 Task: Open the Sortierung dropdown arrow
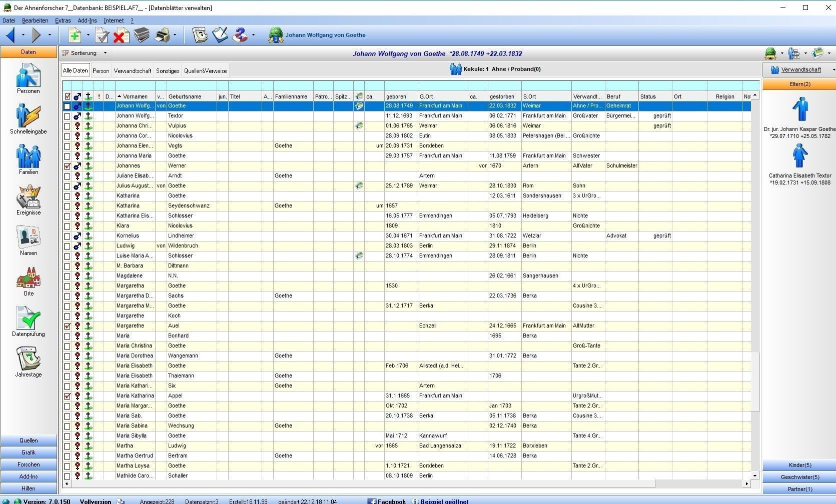coord(105,53)
